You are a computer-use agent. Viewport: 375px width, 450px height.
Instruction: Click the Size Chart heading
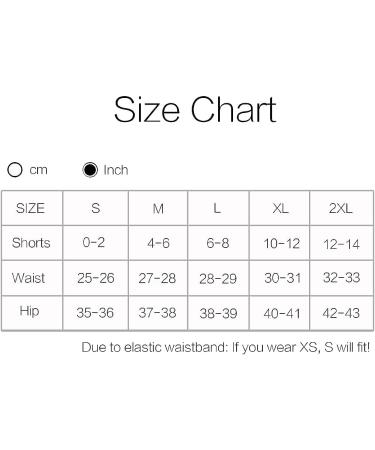click(195, 110)
